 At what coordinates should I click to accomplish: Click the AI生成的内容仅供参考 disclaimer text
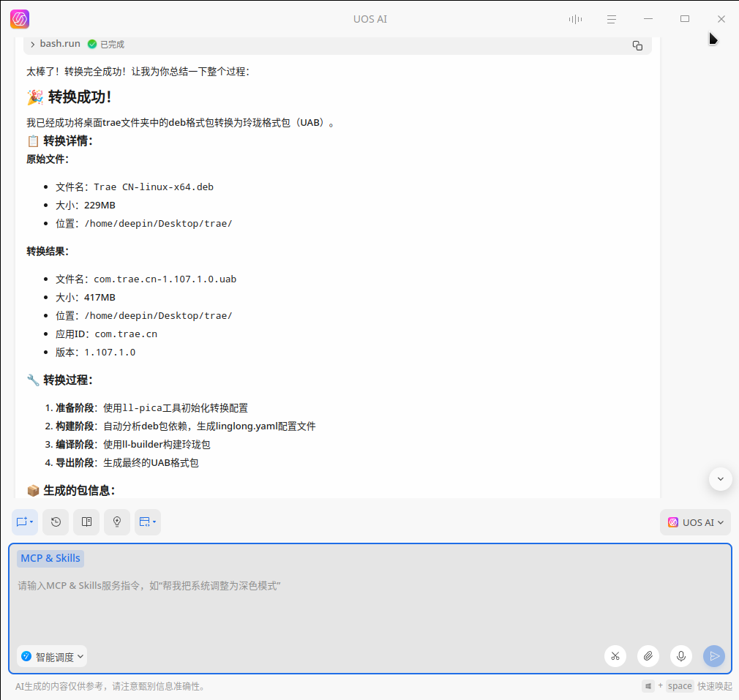tap(110, 686)
